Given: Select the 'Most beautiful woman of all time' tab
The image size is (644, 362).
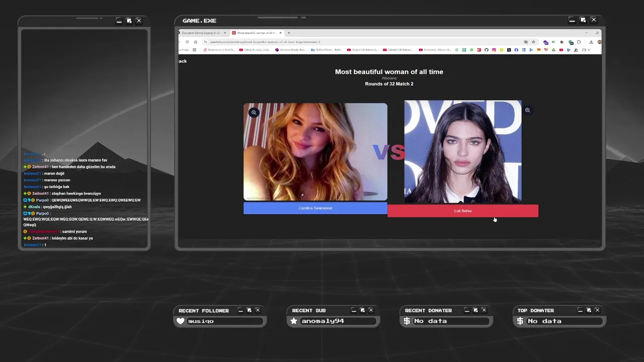Looking at the screenshot, I should pos(257,33).
